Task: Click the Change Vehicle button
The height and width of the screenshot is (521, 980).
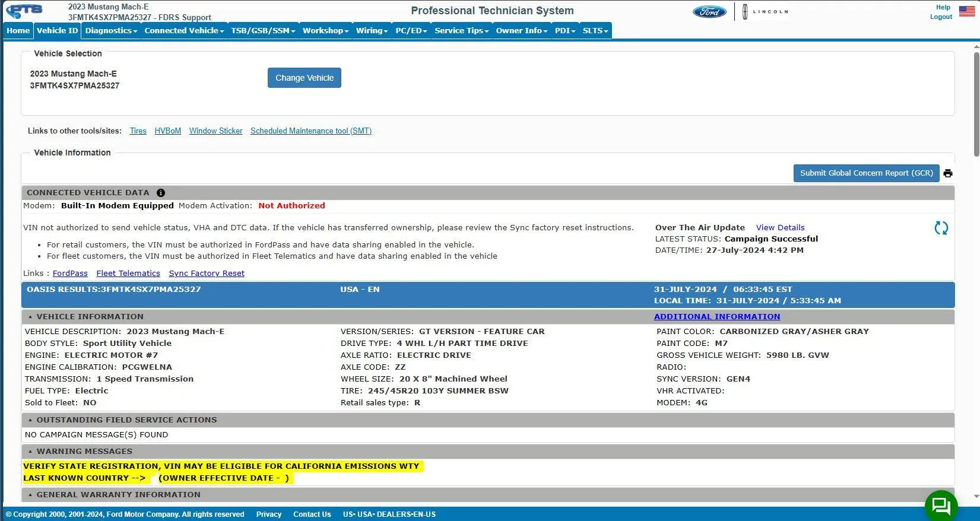Action: (x=305, y=78)
